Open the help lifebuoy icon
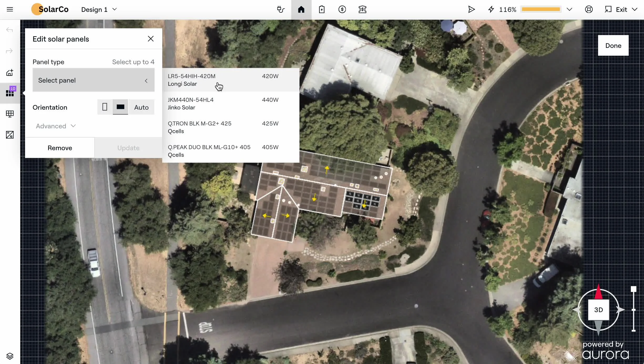Screen dimensions: 644x364 589,9
